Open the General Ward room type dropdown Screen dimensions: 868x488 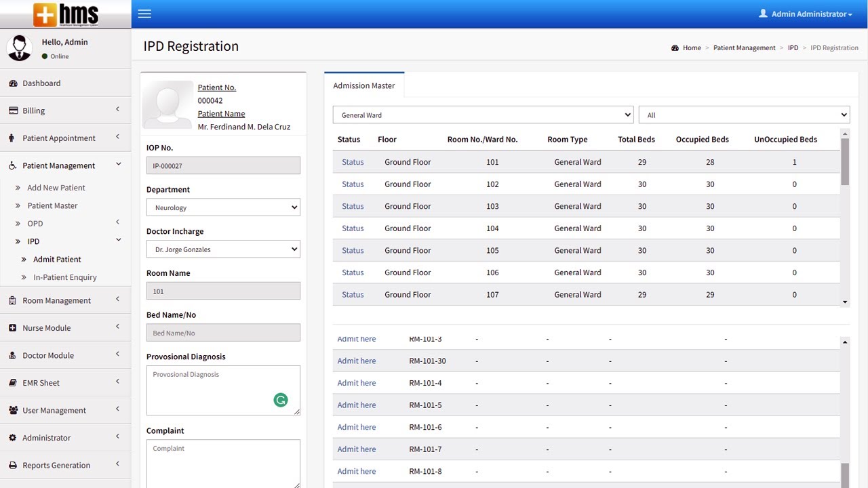point(483,115)
